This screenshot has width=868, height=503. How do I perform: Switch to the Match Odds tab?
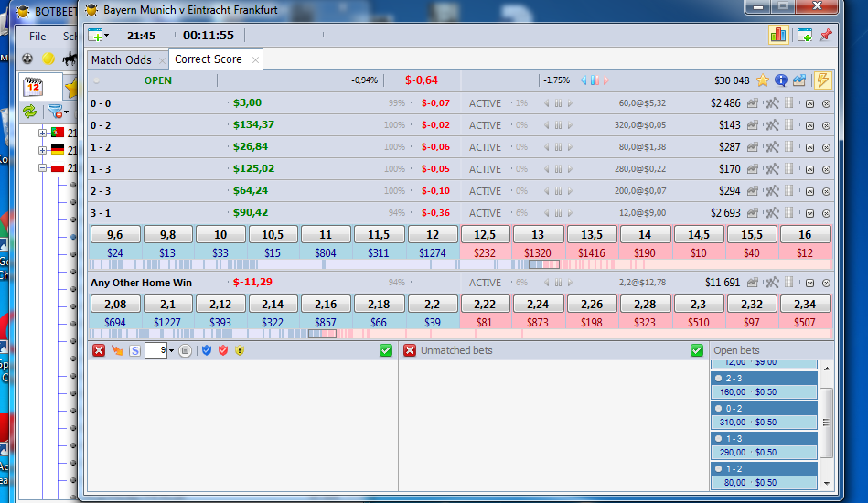coord(122,59)
